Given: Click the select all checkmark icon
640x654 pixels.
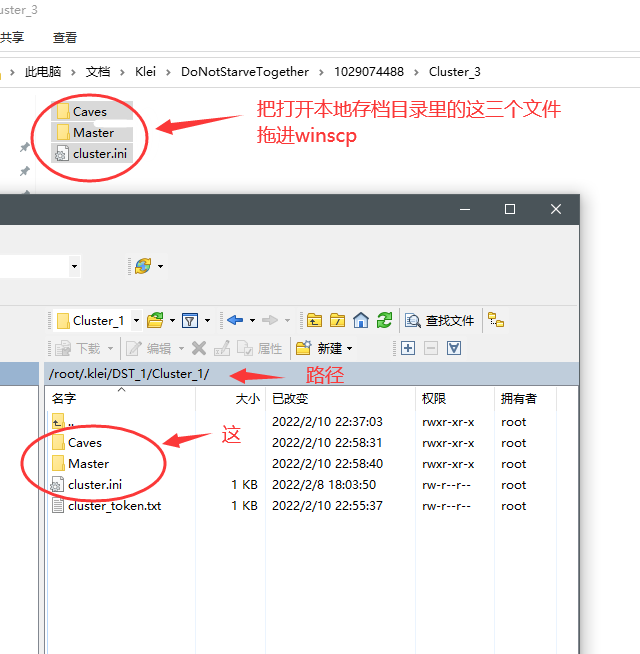Looking at the screenshot, I should click(454, 348).
